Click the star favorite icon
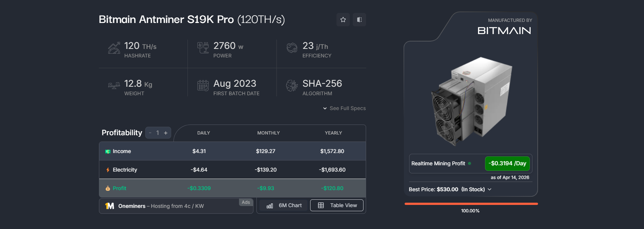The image size is (644, 229). (343, 20)
